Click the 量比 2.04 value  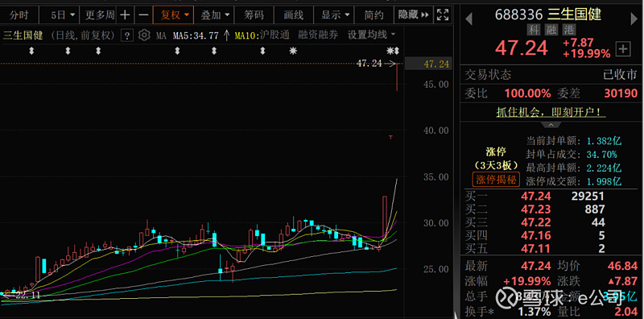point(625,311)
